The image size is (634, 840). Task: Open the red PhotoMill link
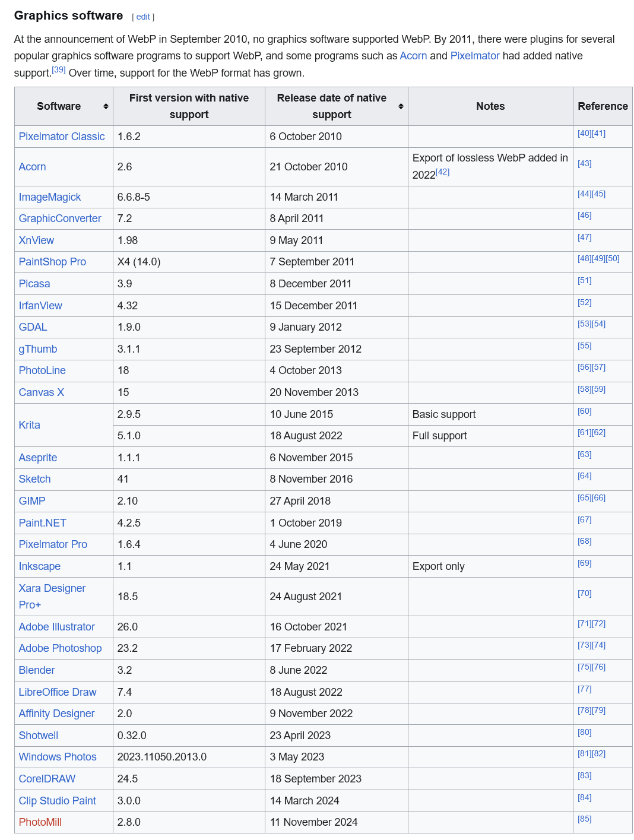(x=40, y=822)
